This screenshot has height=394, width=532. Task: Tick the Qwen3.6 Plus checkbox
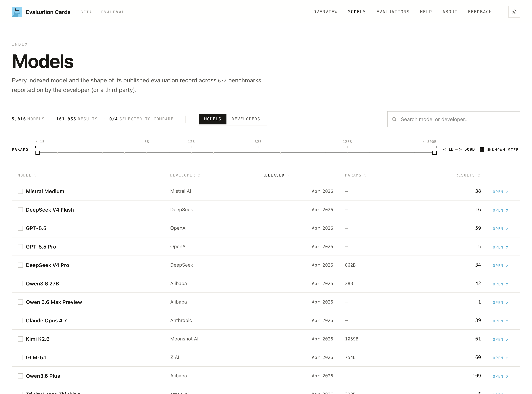(20, 376)
